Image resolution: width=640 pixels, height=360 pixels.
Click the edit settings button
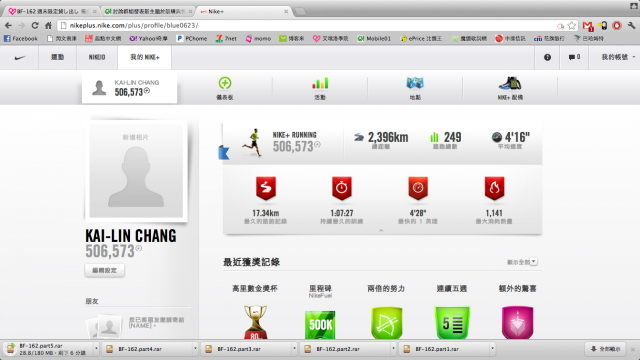pyautogui.click(x=104, y=270)
